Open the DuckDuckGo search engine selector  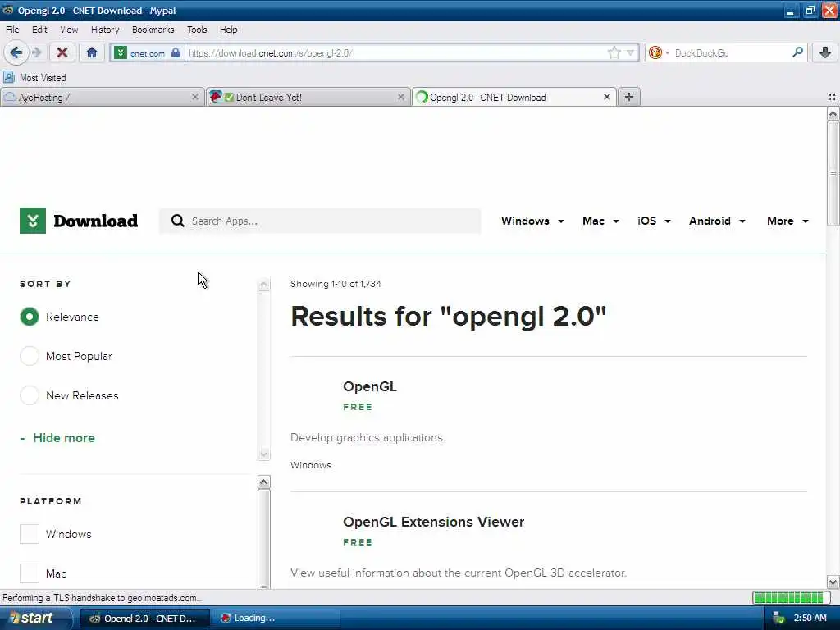click(x=659, y=52)
